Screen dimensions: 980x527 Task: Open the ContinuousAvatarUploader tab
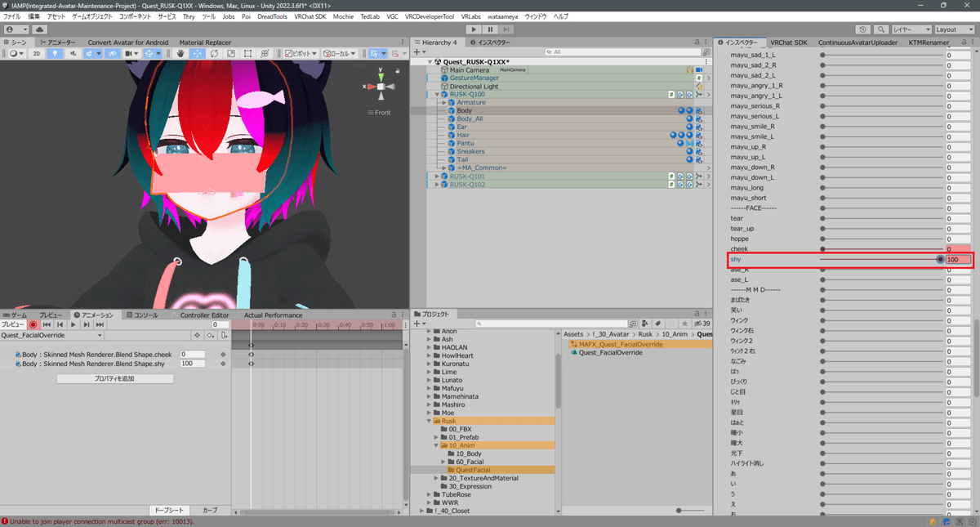(x=857, y=42)
